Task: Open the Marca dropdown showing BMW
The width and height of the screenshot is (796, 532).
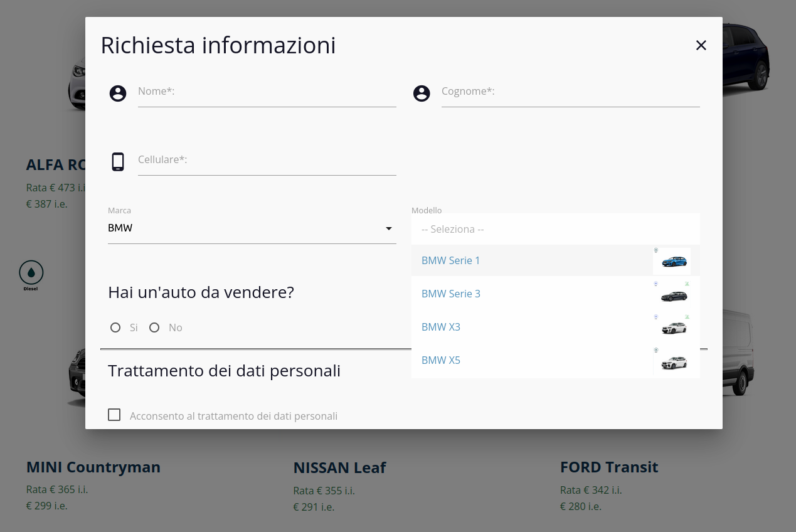Action: click(252, 228)
